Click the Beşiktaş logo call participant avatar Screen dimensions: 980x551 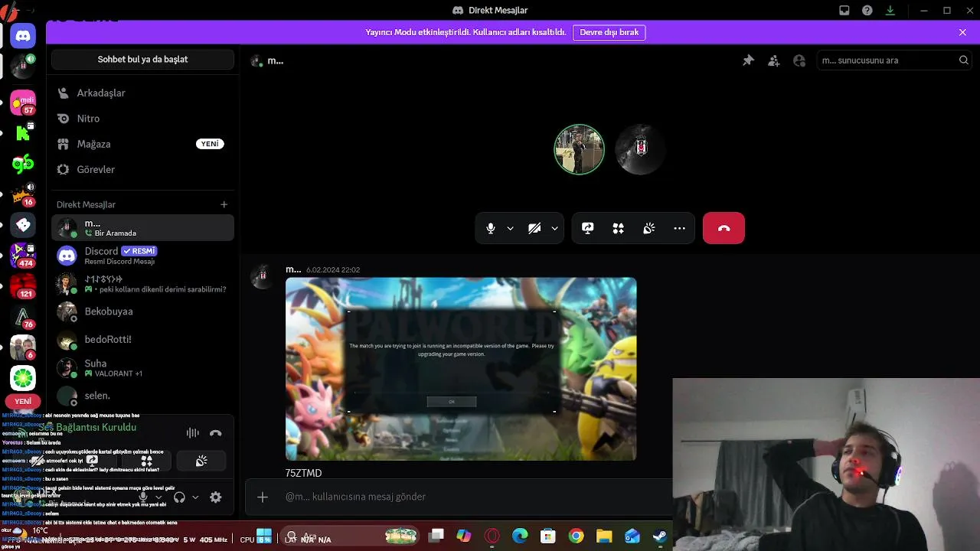(x=641, y=149)
